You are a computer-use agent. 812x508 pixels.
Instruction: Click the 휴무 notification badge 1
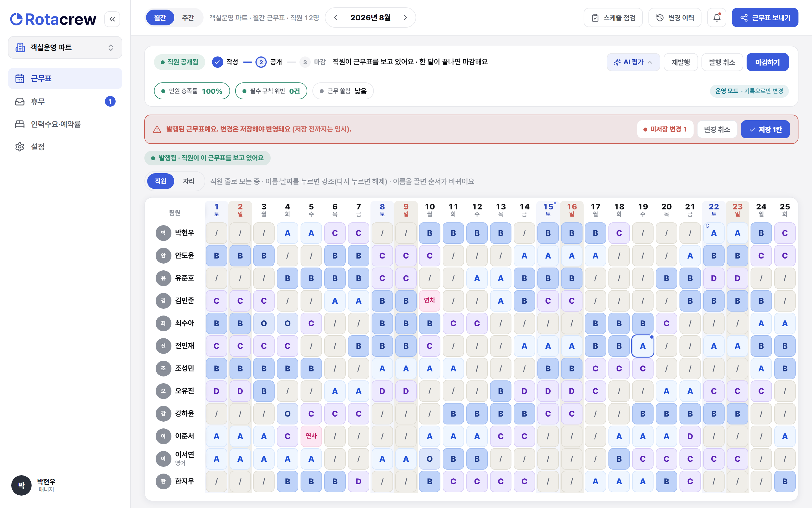pos(110,102)
